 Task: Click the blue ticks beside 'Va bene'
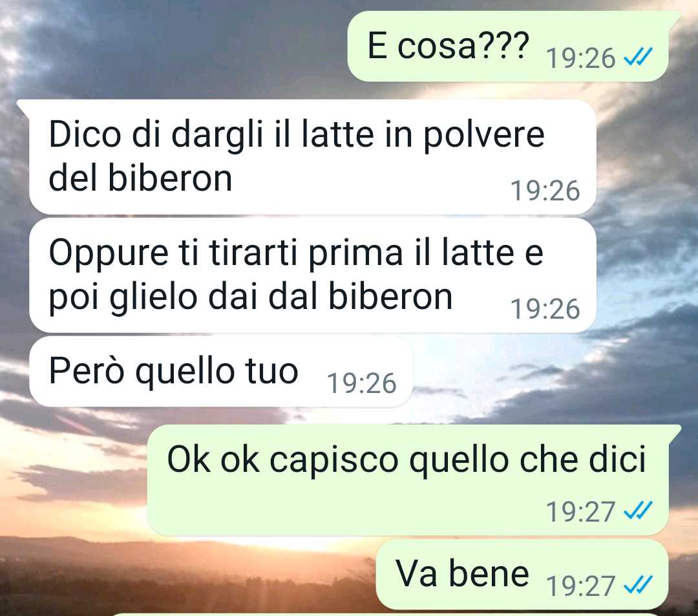638,585
